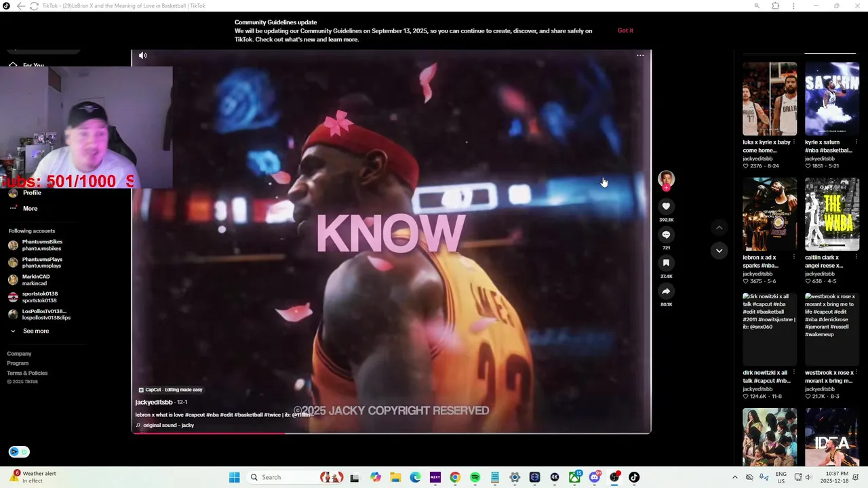Open Google Chrome from the taskbar
The height and width of the screenshot is (488, 868).
[x=455, y=477]
